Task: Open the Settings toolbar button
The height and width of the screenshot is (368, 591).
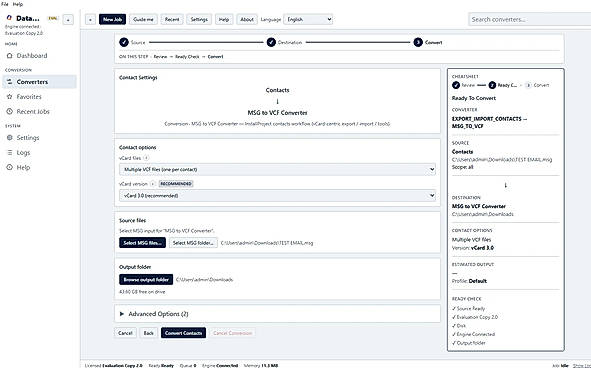Action: click(199, 20)
